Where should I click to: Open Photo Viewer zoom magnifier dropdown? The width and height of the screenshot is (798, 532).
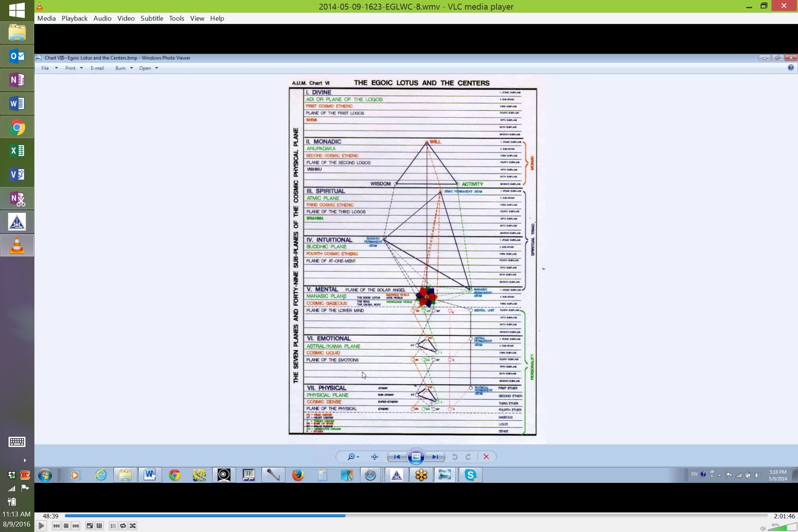click(353, 456)
